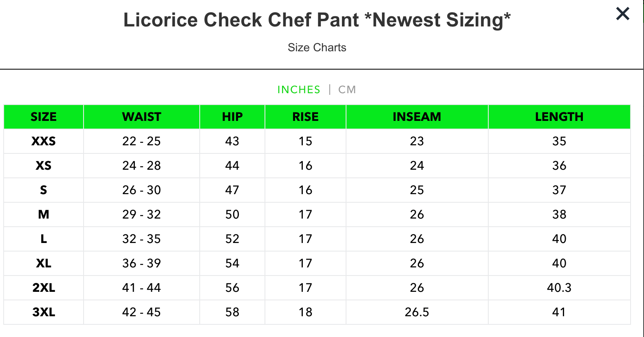Click the HIP column header

tap(232, 117)
